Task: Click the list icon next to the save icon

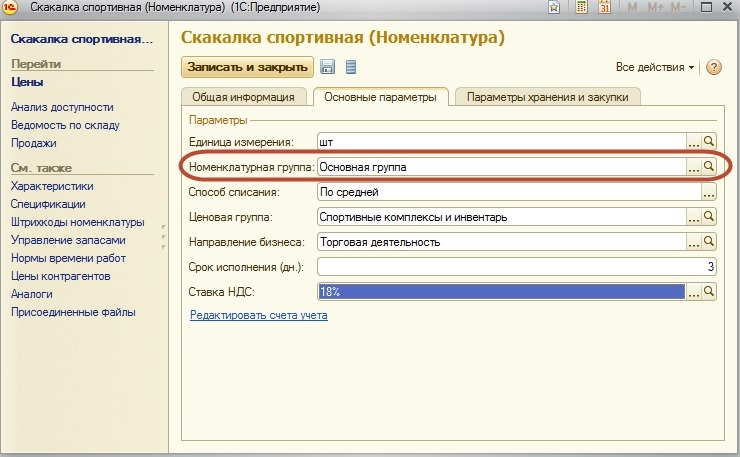Action: [351, 67]
